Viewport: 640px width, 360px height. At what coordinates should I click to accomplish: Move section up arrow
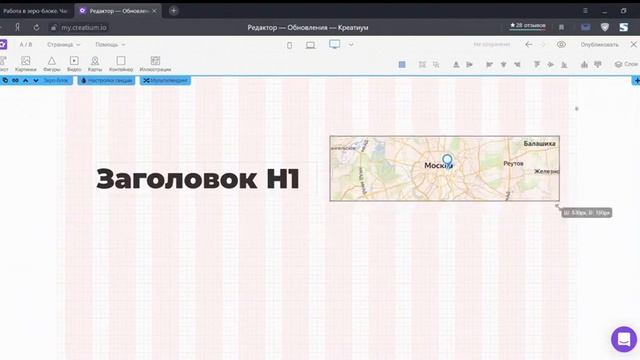tap(25, 80)
